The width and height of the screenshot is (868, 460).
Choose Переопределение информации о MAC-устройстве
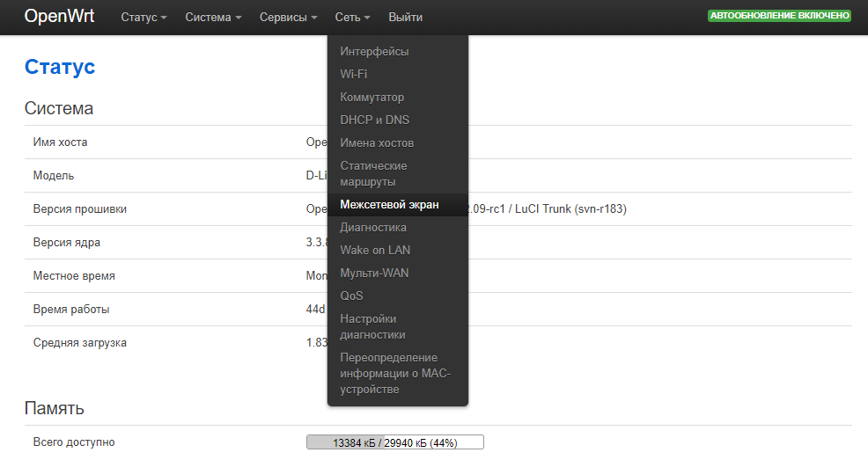397,373
